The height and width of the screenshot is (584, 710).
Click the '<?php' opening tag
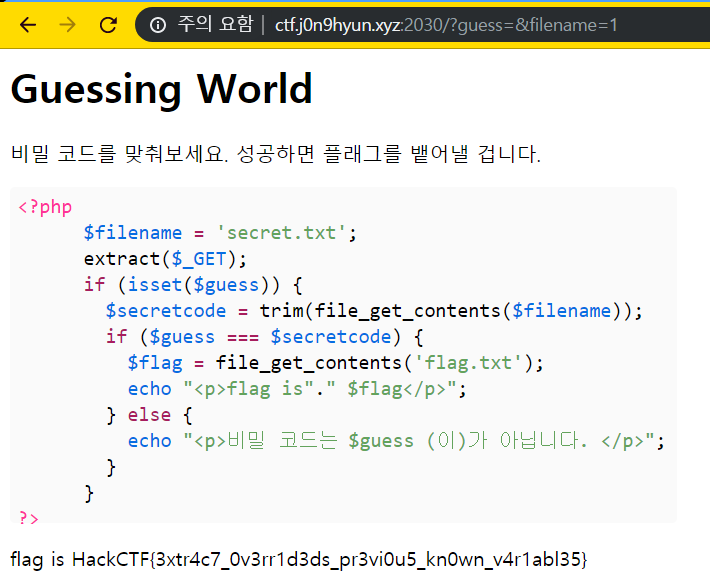(45, 207)
